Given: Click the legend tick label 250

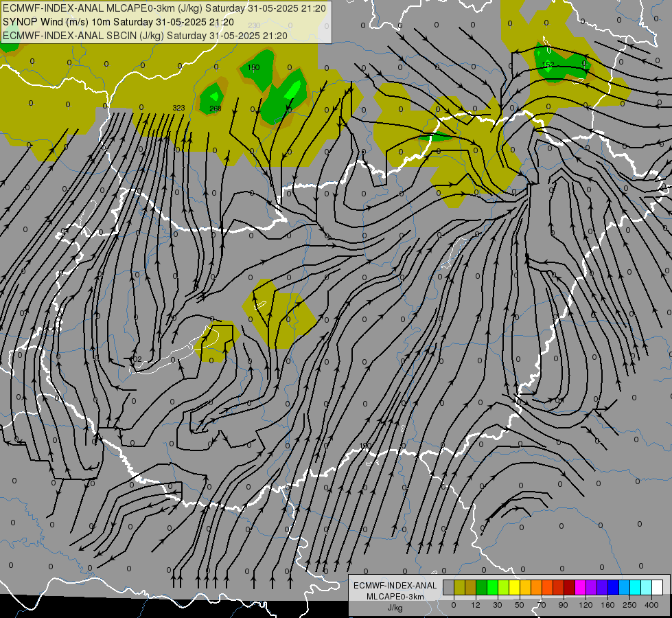Looking at the screenshot, I should (x=629, y=605).
